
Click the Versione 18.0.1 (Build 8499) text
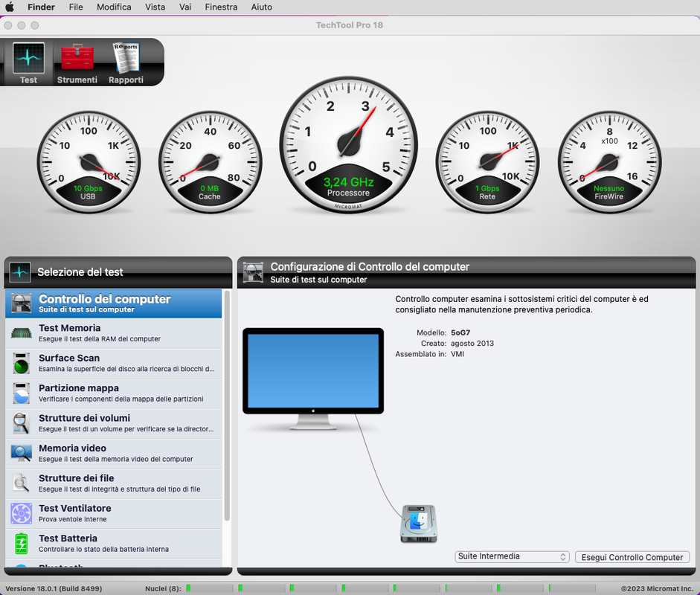click(x=54, y=588)
